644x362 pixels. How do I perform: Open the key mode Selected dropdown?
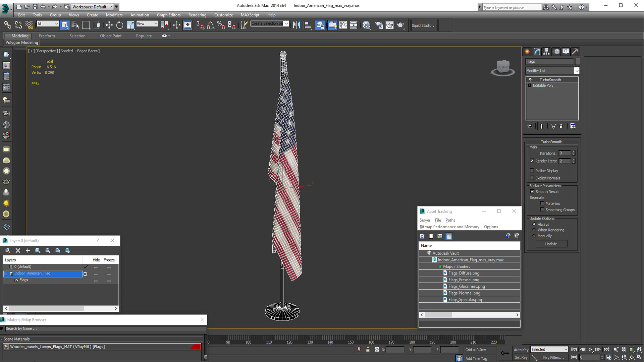click(549, 349)
